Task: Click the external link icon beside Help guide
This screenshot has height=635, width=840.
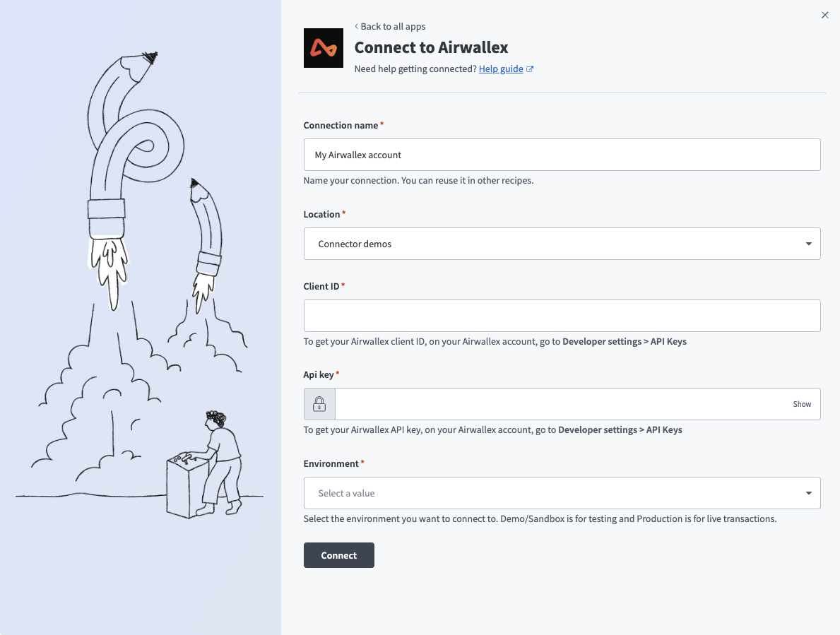Action: coord(530,69)
